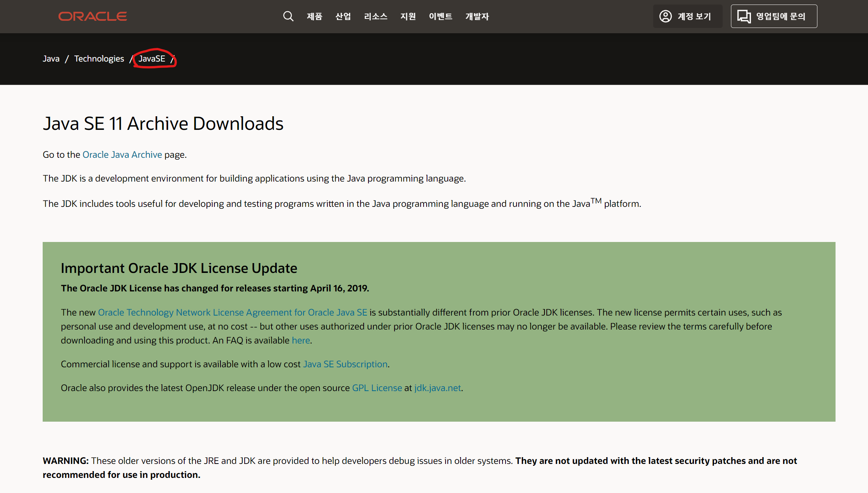Click the chat bubbles sales icon

click(x=744, y=16)
